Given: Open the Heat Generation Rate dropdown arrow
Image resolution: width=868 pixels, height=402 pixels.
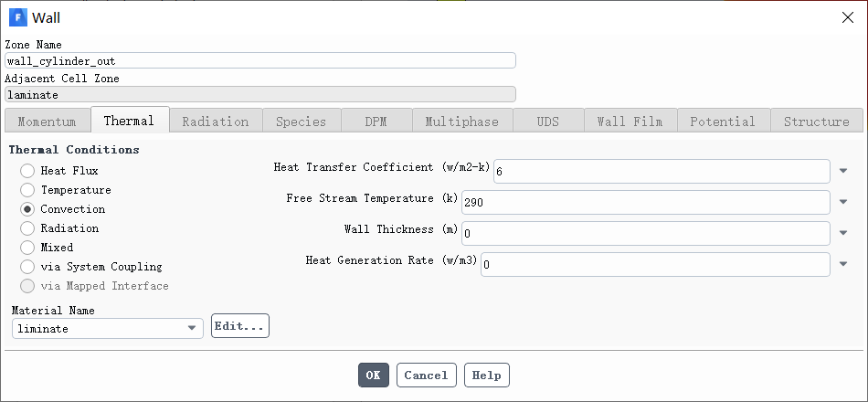Looking at the screenshot, I should (843, 264).
